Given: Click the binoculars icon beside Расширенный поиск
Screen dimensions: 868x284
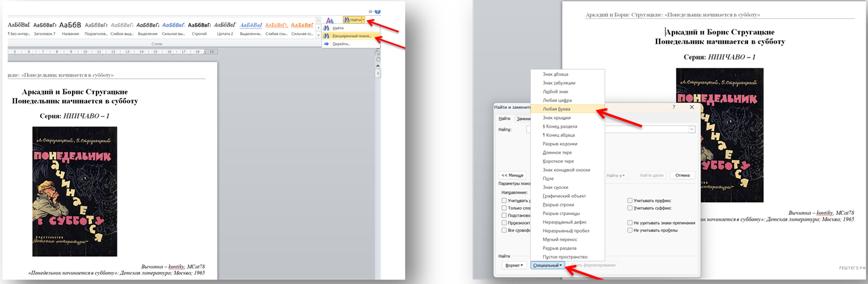Looking at the screenshot, I should coord(327,36).
